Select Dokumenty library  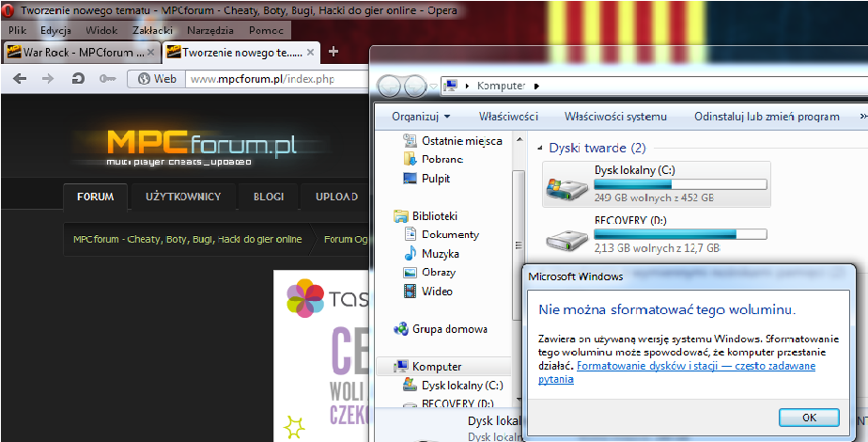click(x=442, y=234)
